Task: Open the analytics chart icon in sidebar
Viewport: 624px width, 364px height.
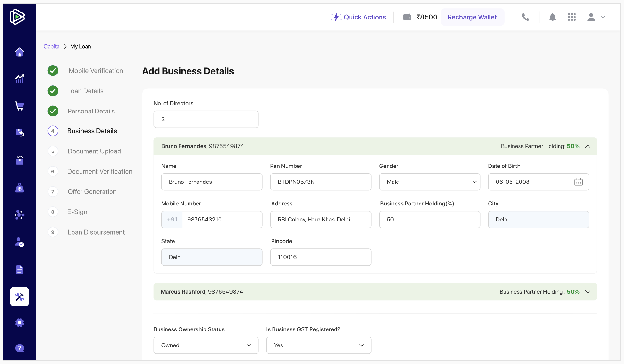Action: pos(19,79)
